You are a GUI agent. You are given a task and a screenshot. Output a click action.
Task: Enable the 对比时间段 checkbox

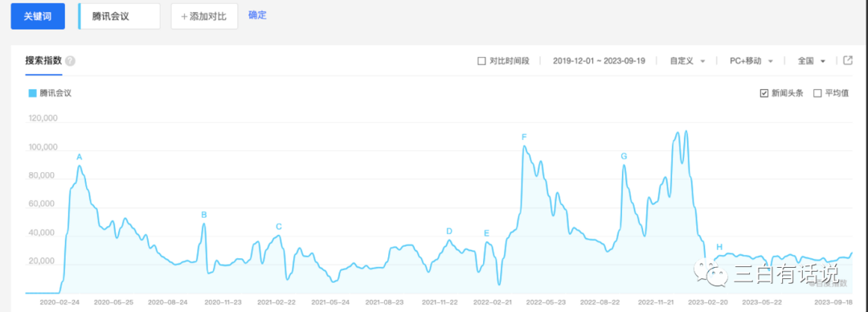pyautogui.click(x=481, y=61)
